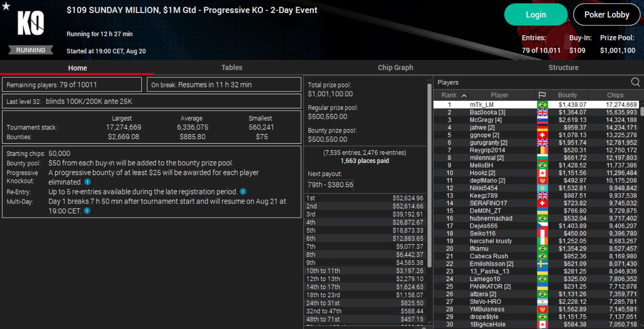Select player row Cabeca Rush
Image resolution: width=644 pixels, height=329 pixels.
[x=537, y=256]
